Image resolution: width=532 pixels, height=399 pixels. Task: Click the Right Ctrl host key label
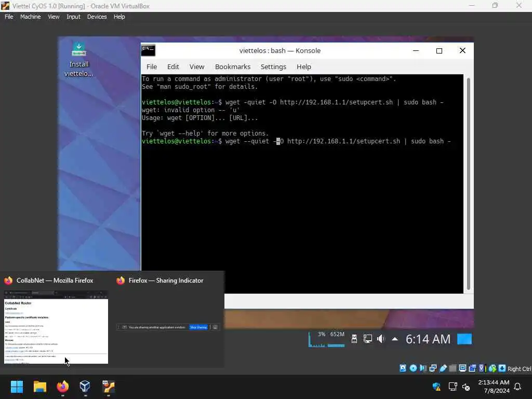(x=520, y=369)
